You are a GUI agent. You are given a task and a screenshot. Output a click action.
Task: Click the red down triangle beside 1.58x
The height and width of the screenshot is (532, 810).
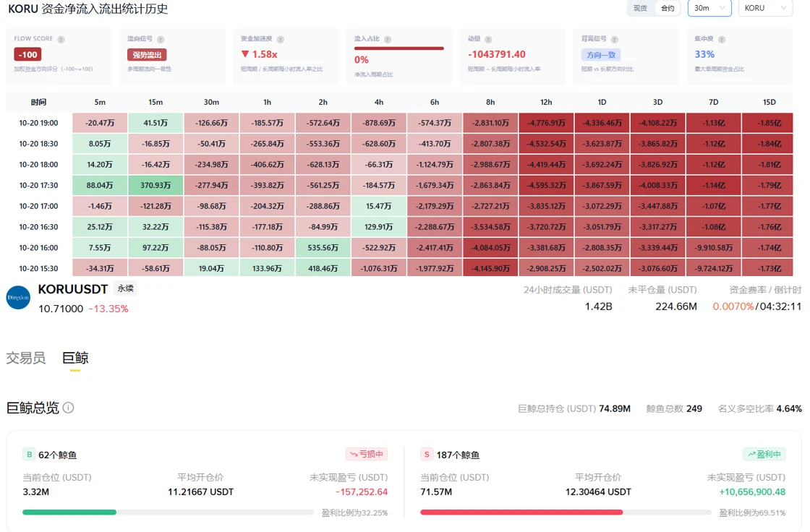245,53
